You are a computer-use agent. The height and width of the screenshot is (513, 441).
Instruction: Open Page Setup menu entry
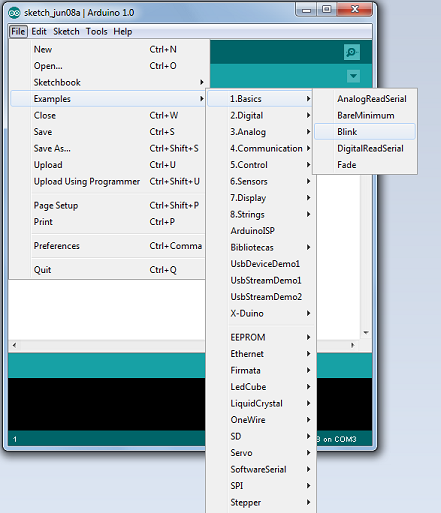[x=107, y=205]
